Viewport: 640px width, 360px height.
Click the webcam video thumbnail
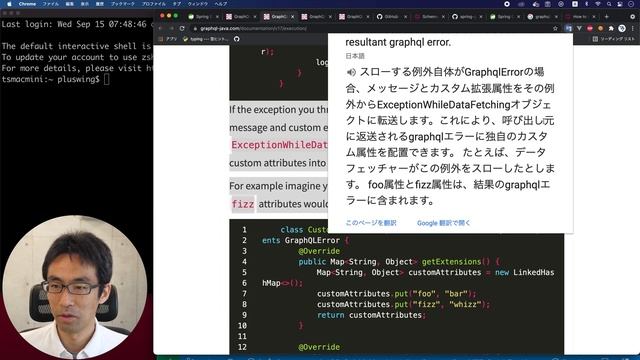click(x=75, y=287)
